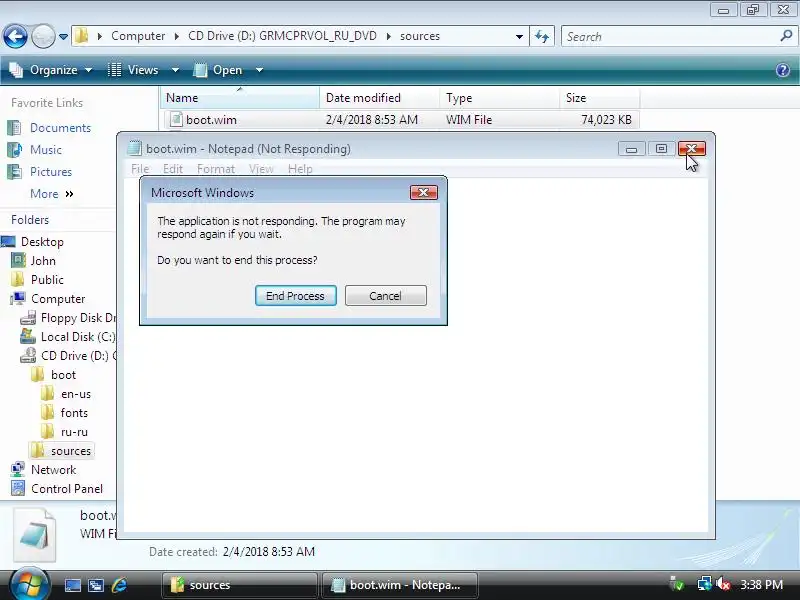Open the Views dropdown arrow
Image resolution: width=800 pixels, height=600 pixels.
coord(175,70)
